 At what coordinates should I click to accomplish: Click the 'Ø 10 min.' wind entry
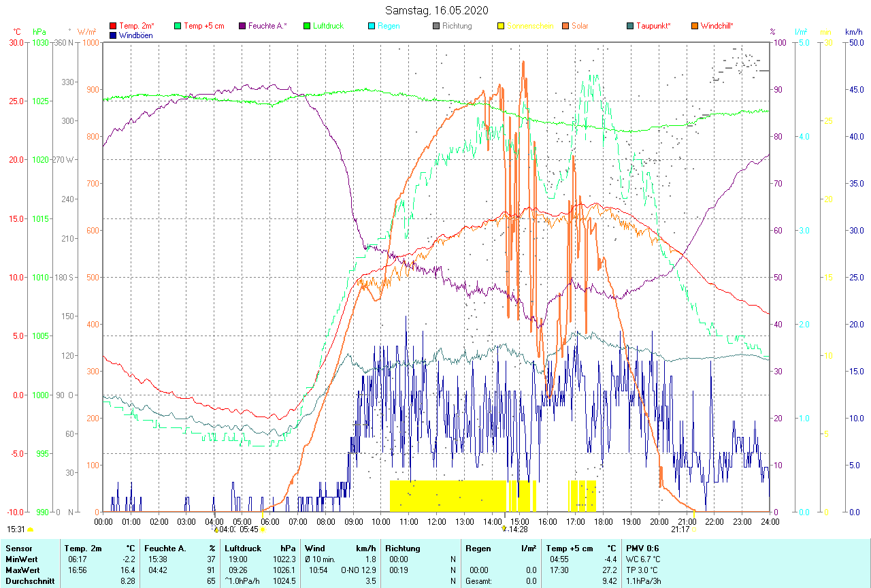(321, 559)
